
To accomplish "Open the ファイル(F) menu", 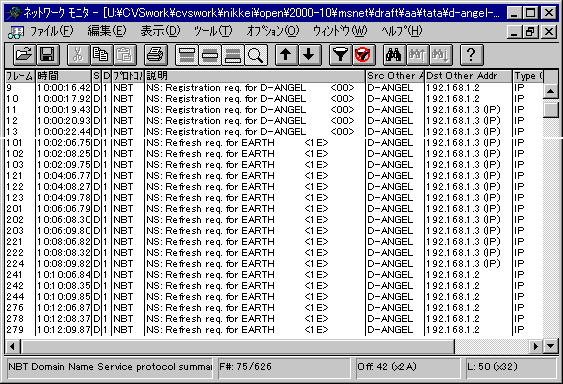I will [51, 31].
